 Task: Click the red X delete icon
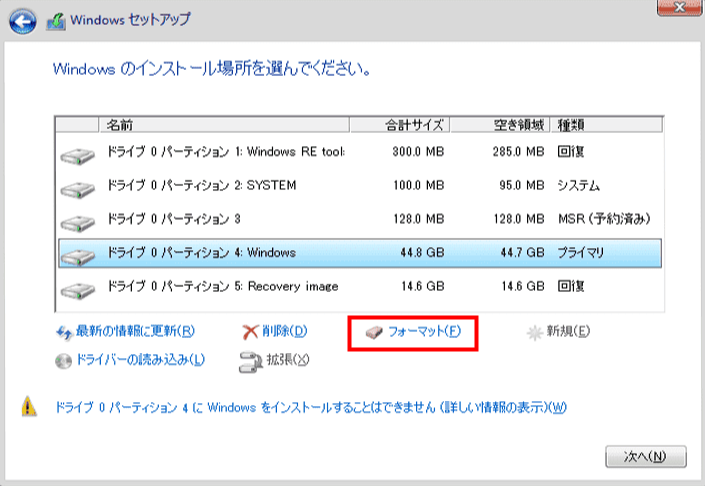tap(250, 332)
